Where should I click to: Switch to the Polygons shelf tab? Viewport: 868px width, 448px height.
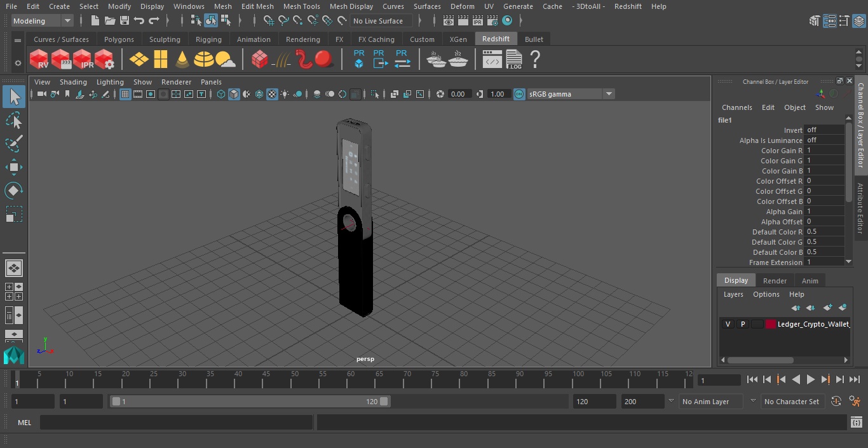pos(119,39)
